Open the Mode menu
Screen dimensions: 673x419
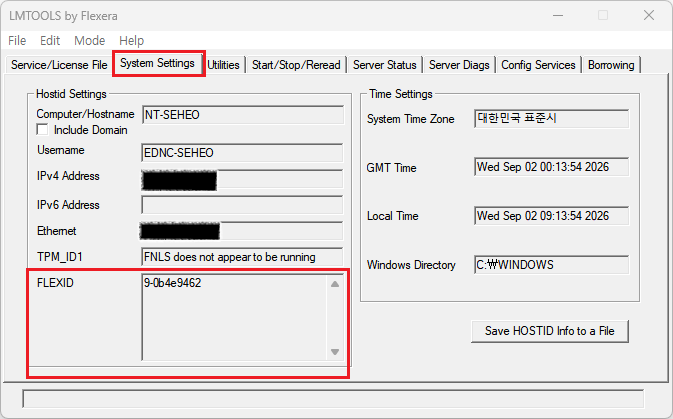pyautogui.click(x=89, y=40)
